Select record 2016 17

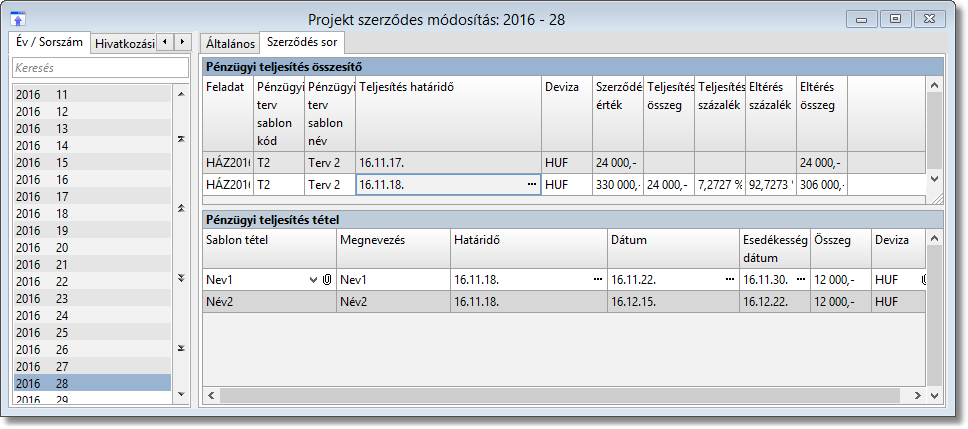[x=92, y=196]
